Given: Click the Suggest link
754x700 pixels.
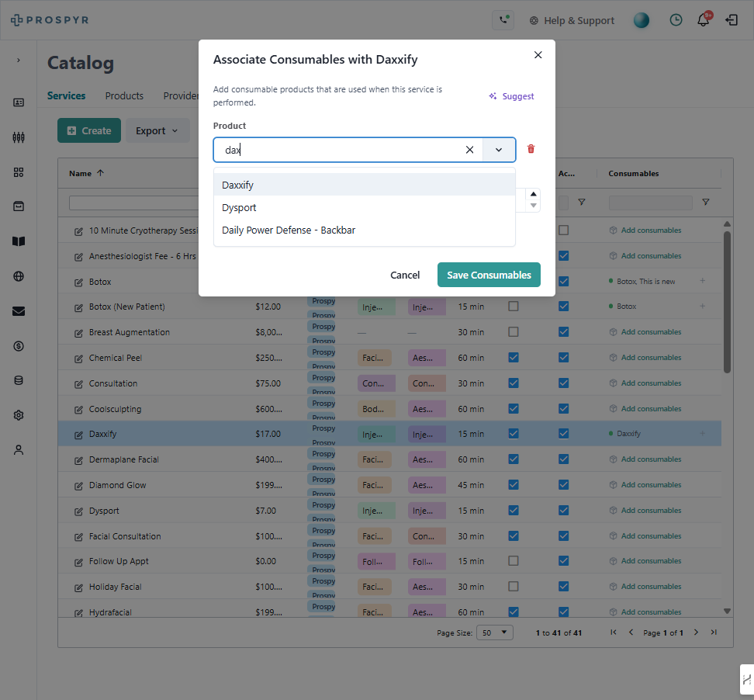Looking at the screenshot, I should click(x=511, y=96).
